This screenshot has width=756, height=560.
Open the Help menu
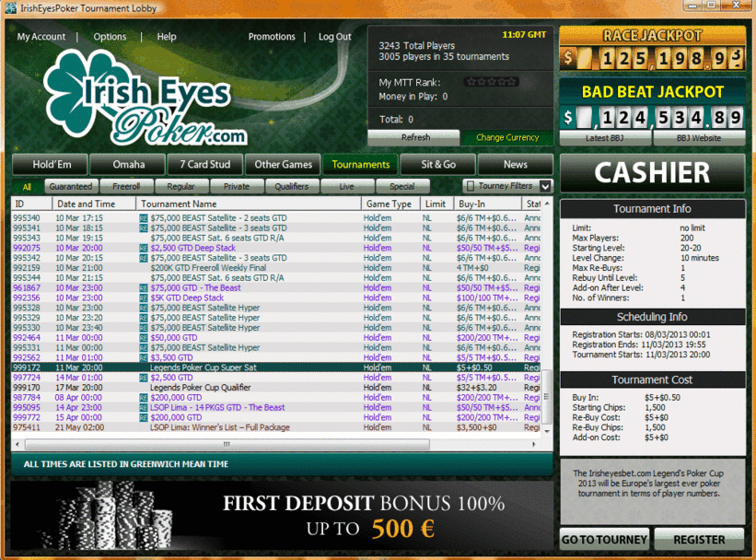click(167, 37)
